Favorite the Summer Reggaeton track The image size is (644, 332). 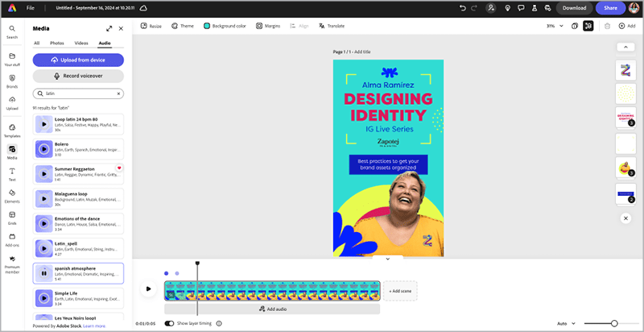(x=119, y=168)
